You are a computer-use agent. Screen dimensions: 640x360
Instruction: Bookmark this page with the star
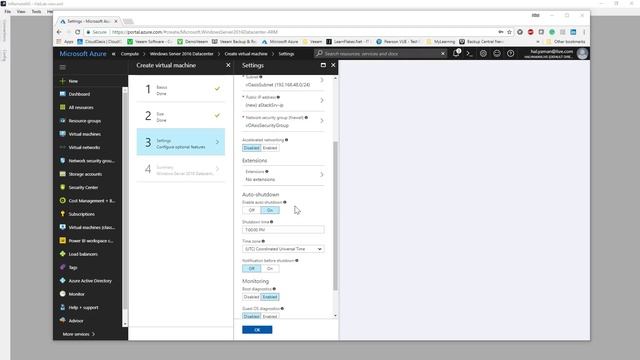click(x=509, y=32)
